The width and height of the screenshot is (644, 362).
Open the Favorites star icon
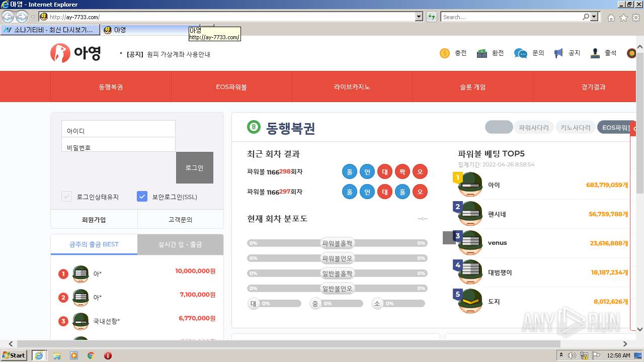click(623, 18)
